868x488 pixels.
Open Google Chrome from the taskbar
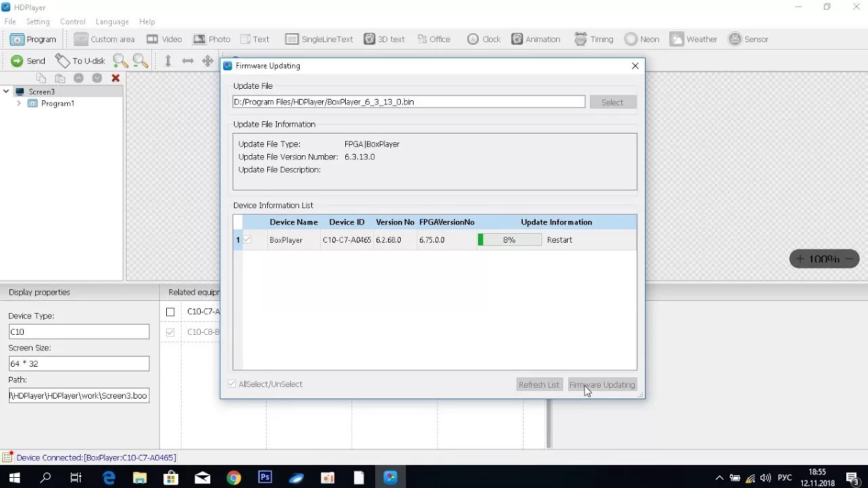pos(233,478)
